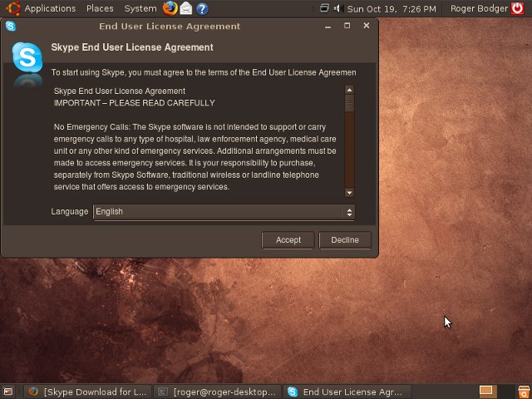Image resolution: width=532 pixels, height=399 pixels.
Task: Switch to roger@roger-desktop terminal taskbar window
Action: click(217, 392)
